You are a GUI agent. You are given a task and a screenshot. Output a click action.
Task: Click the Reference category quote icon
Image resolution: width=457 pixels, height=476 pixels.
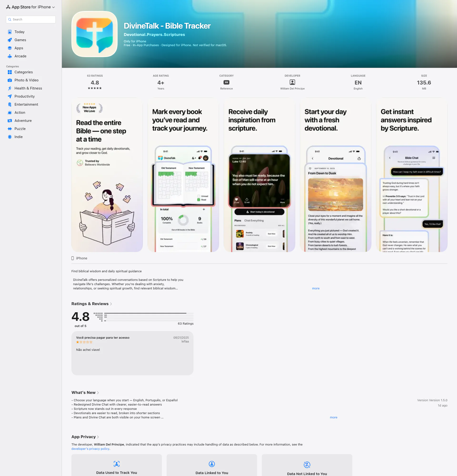point(226,82)
